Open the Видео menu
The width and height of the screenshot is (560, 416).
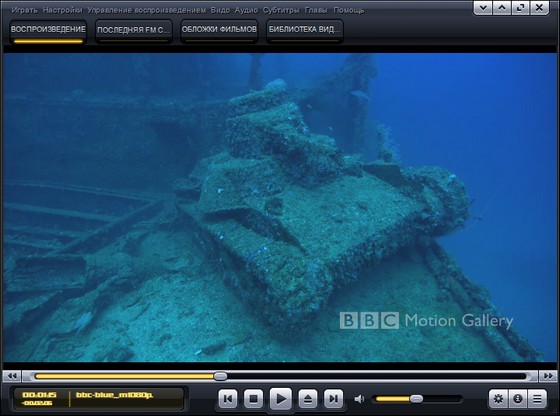tap(220, 10)
